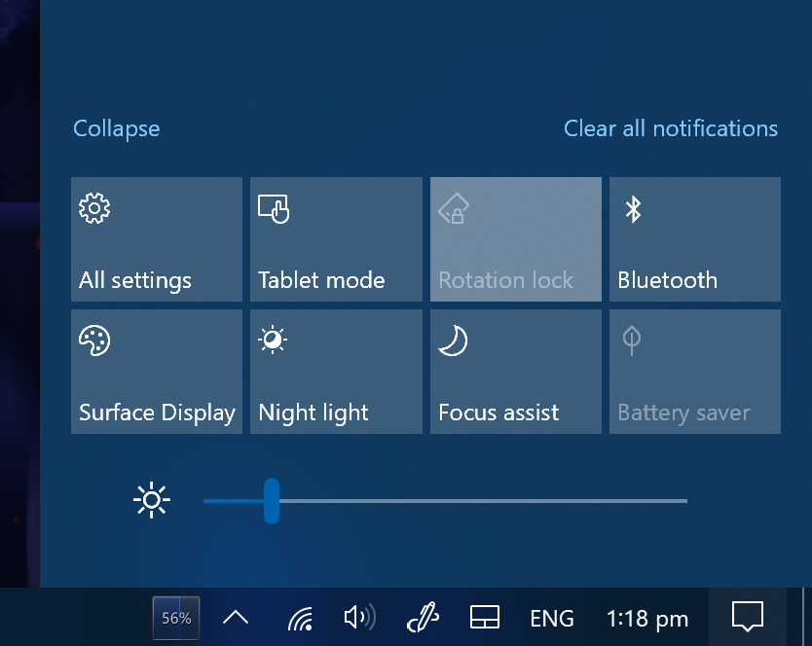
Task: Enable Night light
Action: 336,372
